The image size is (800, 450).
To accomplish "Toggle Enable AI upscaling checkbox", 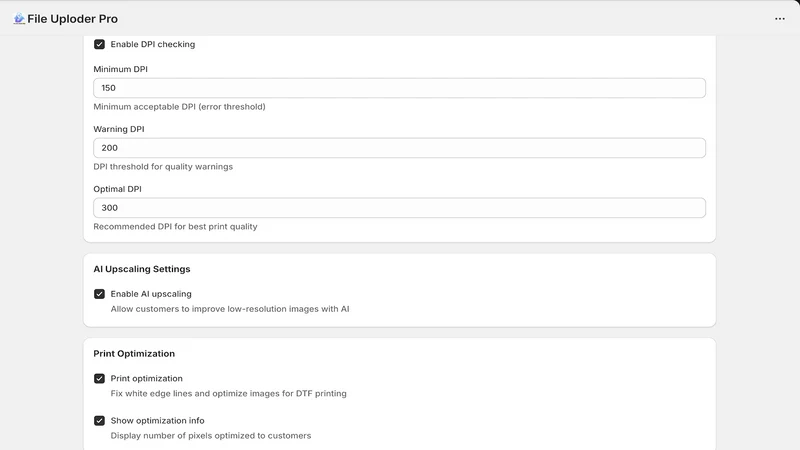I will (99, 294).
